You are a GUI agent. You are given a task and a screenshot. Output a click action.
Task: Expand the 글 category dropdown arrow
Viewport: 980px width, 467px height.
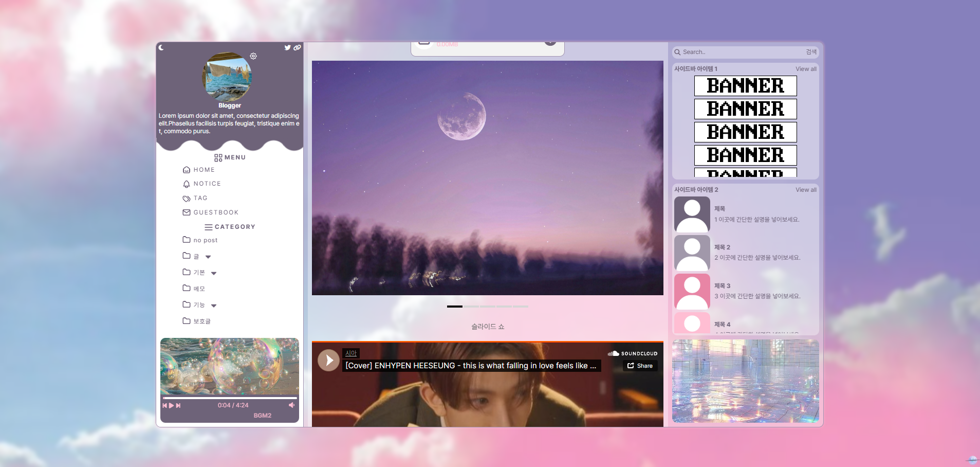(x=208, y=257)
